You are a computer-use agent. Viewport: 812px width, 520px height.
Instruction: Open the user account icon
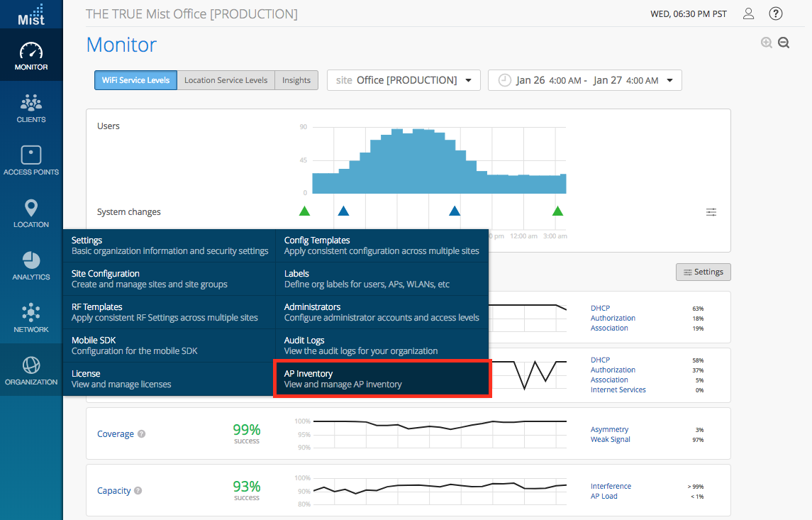tap(748, 13)
